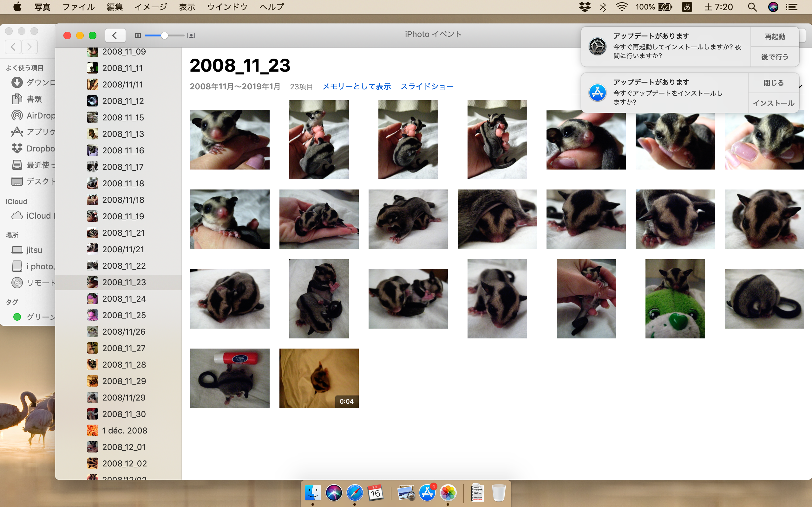Click the small thumbnail zoom-out icon
812x507 pixels.
(x=138, y=35)
